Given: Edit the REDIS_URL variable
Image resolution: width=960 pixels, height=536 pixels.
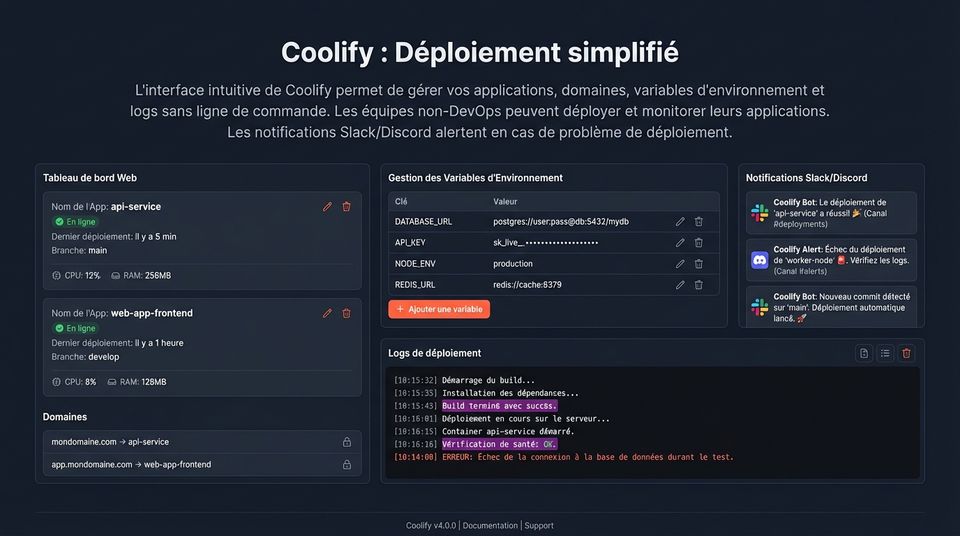Looking at the screenshot, I should coord(680,285).
